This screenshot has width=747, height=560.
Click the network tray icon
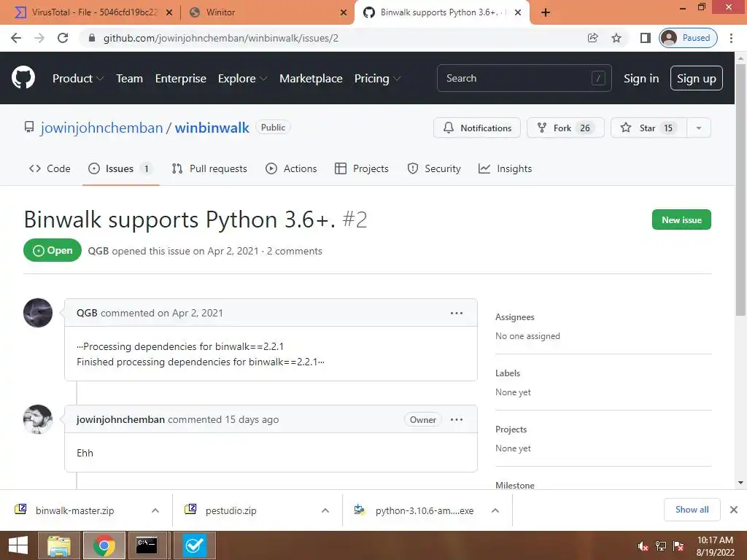tap(661, 546)
